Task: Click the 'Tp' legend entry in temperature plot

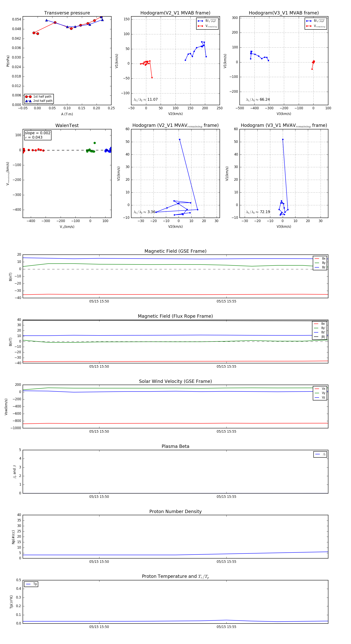Action: point(31,584)
